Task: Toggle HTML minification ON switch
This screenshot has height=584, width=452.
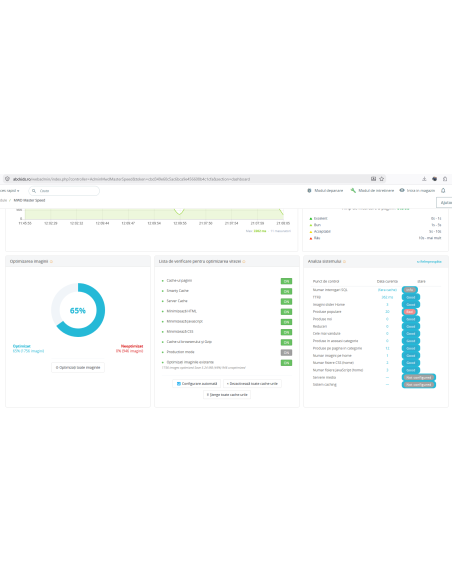Action: [286, 312]
